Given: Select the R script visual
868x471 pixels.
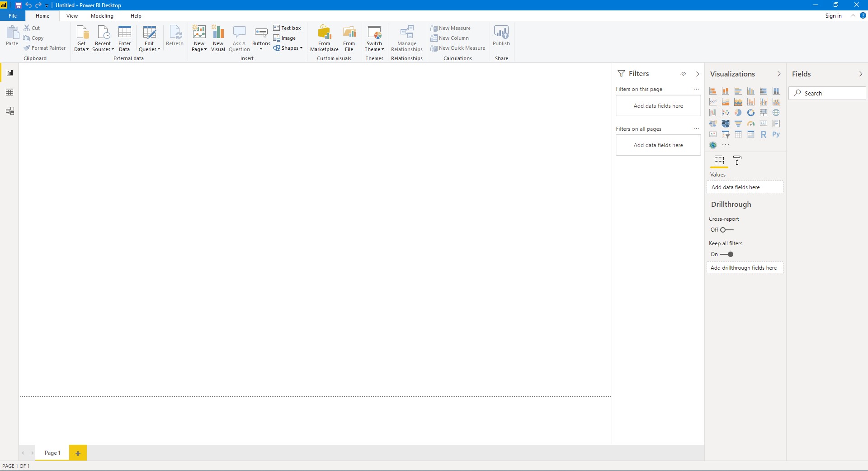Looking at the screenshot, I should click(764, 134).
